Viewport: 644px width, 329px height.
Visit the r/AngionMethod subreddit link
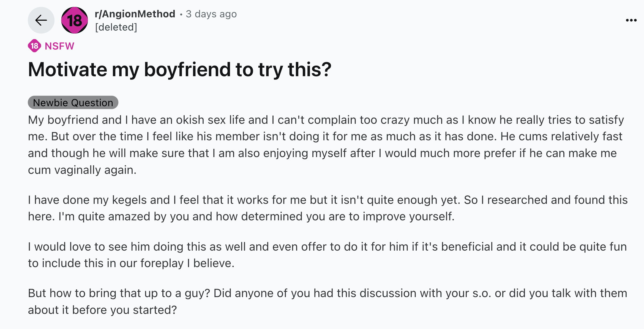point(135,14)
